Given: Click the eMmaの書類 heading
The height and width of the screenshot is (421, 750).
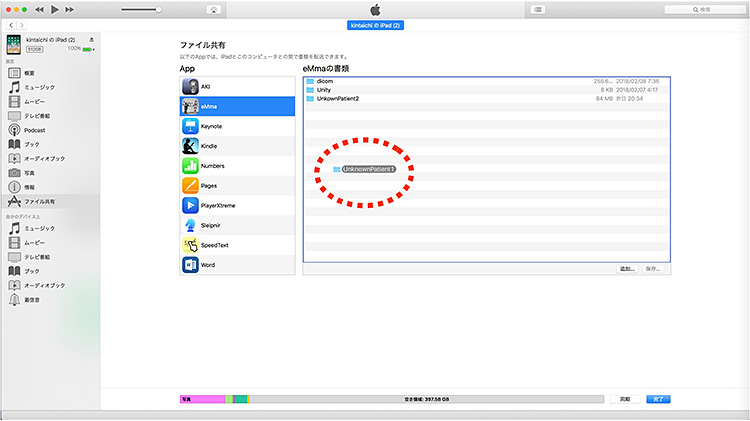Looking at the screenshot, I should pyautogui.click(x=326, y=69).
